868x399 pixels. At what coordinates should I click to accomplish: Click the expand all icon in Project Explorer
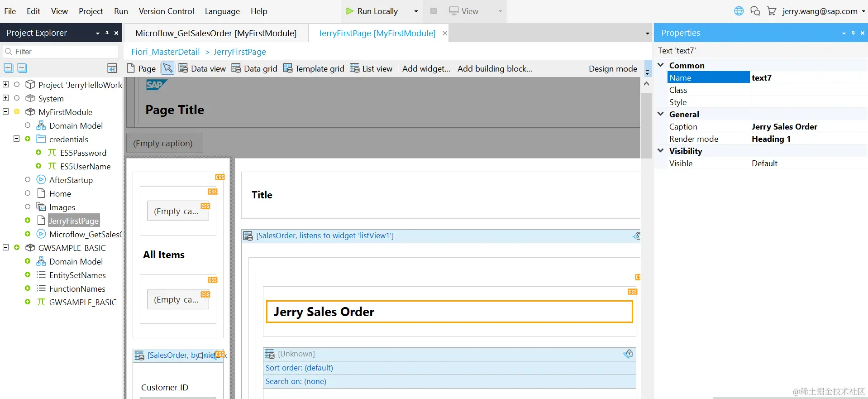[x=8, y=68]
